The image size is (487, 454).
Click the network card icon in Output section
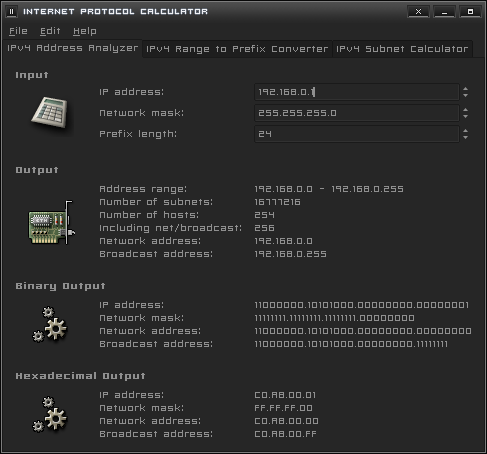point(52,222)
